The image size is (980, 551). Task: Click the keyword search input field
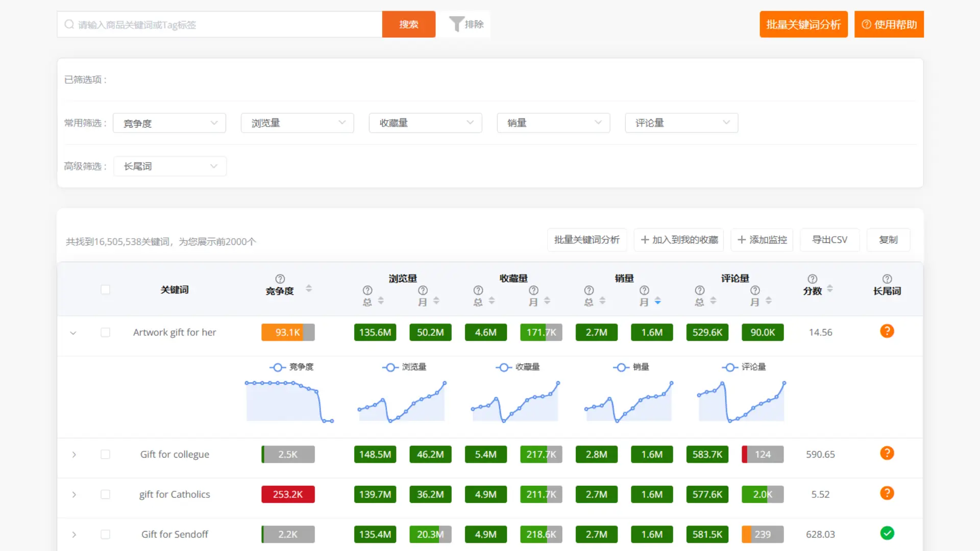pos(219,24)
